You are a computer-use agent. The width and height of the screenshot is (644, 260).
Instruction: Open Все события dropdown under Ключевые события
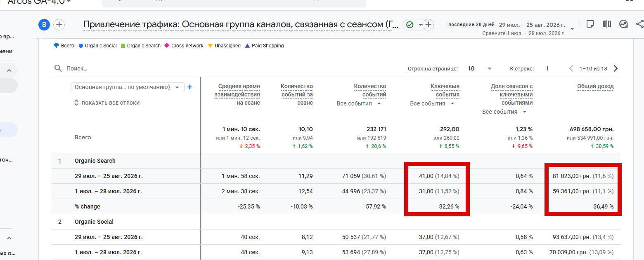432,103
